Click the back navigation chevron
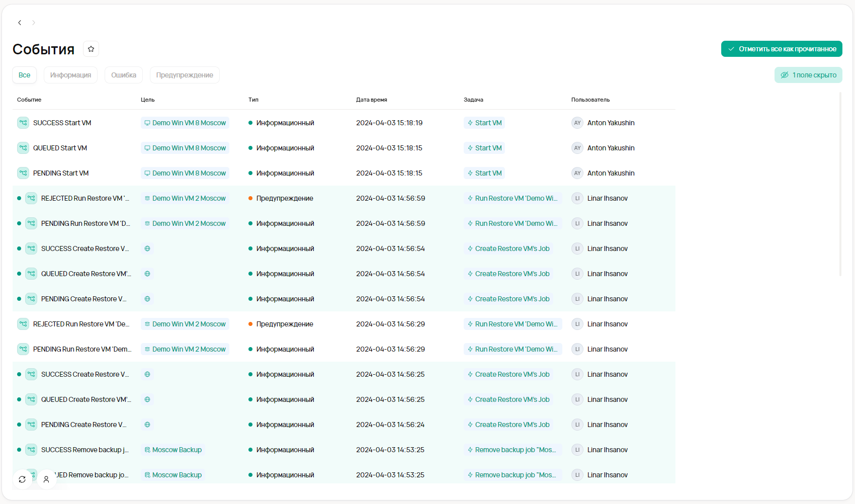The image size is (855, 504). [x=20, y=23]
